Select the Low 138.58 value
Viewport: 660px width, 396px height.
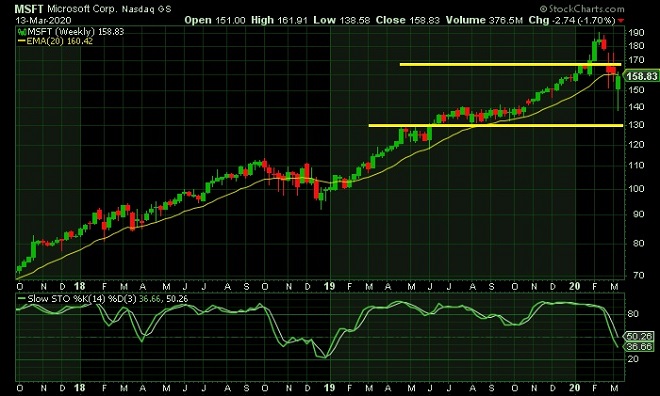[342, 20]
